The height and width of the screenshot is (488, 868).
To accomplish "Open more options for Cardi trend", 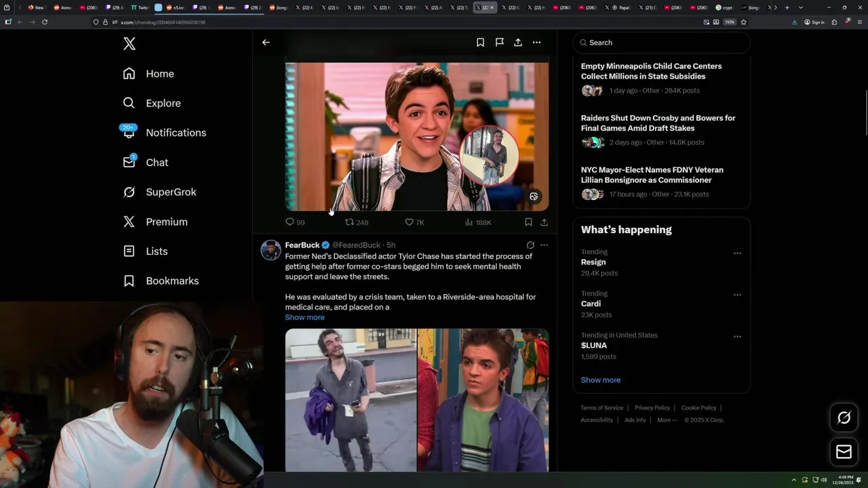I will [x=737, y=295].
